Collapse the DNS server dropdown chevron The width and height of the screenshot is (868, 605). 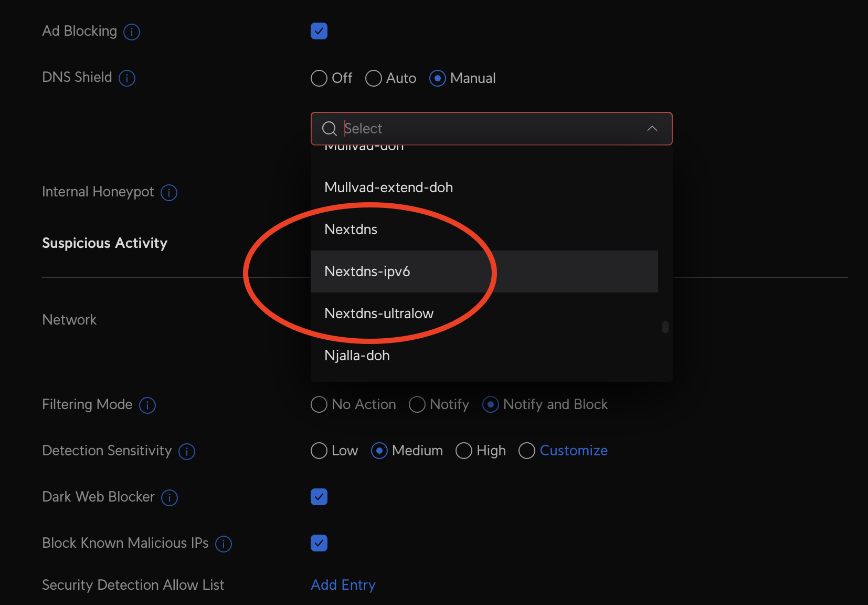pos(652,129)
